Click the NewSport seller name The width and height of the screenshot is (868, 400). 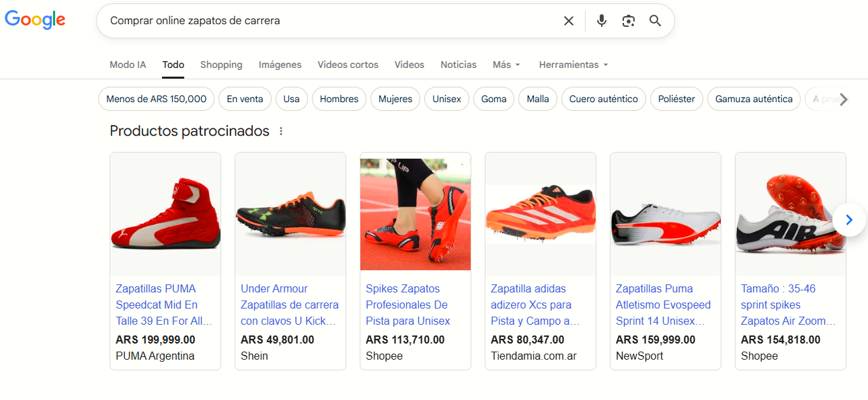[x=639, y=356]
